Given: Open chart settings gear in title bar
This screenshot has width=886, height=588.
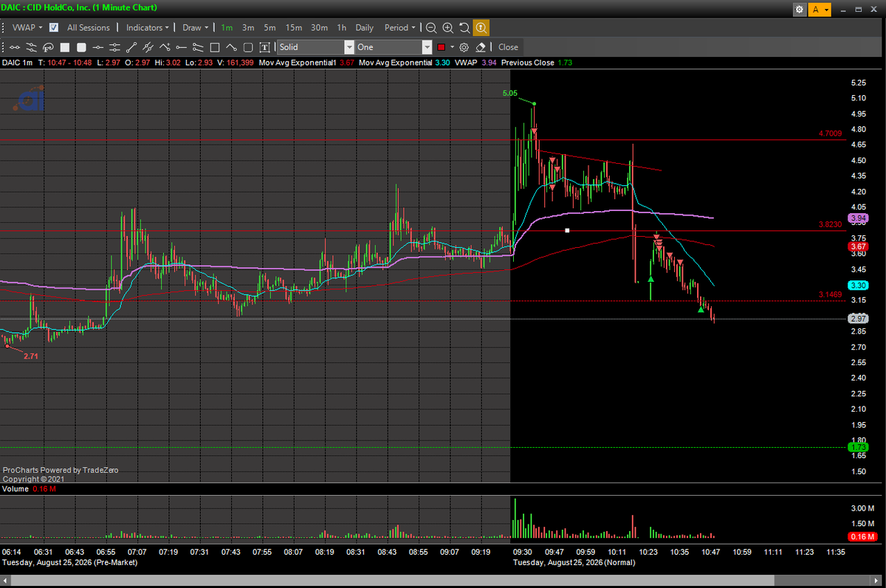Looking at the screenshot, I should pos(800,10).
